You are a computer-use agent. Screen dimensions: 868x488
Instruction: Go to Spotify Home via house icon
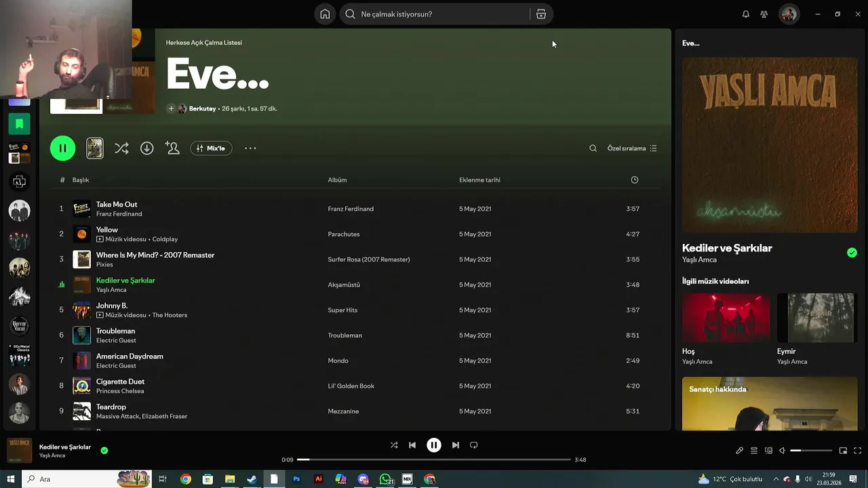[x=325, y=14]
